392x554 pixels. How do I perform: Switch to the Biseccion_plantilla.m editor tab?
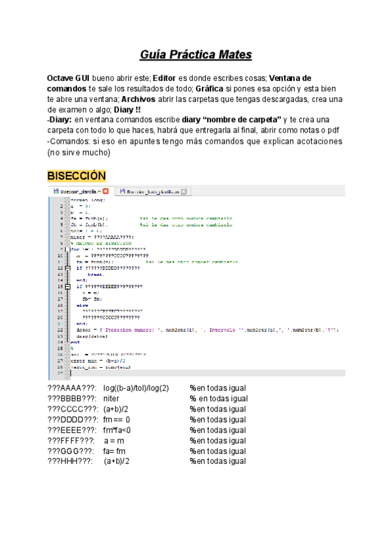[x=77, y=191]
